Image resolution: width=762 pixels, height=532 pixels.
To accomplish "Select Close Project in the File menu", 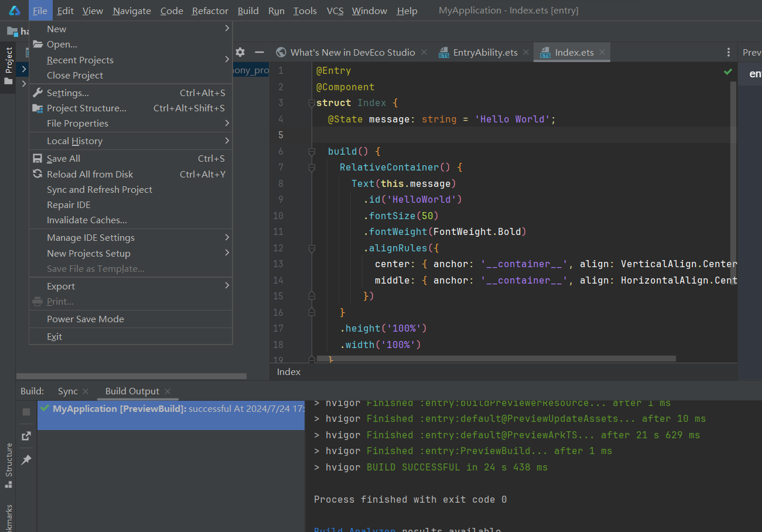I will point(131,76).
